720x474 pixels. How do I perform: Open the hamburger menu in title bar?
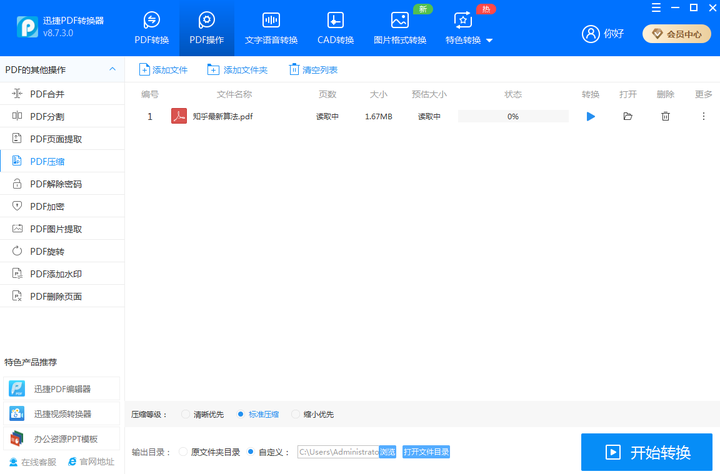coord(656,8)
